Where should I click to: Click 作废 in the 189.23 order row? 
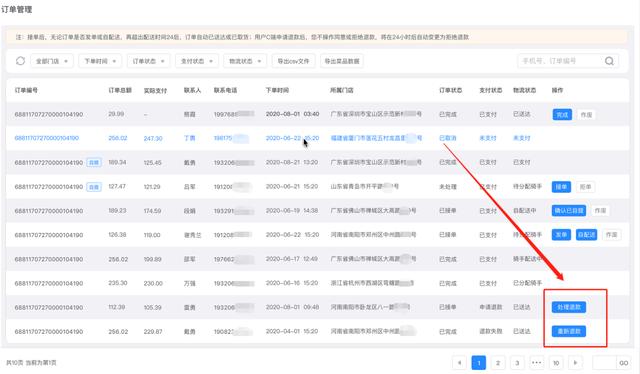click(x=600, y=211)
